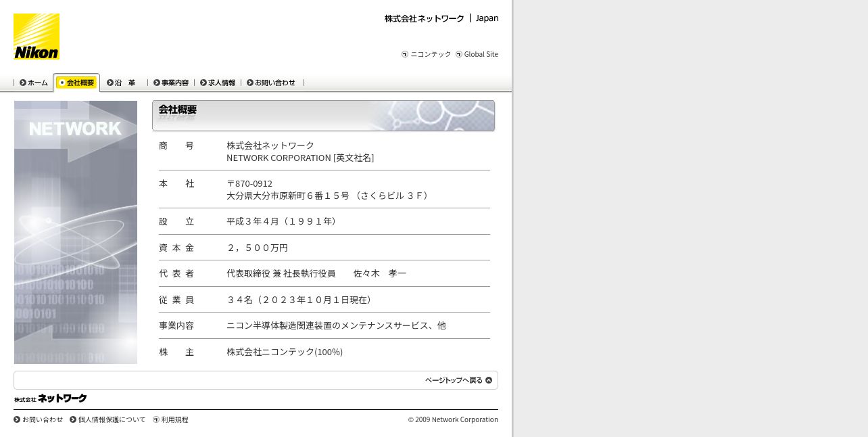Click the address 大分県大分市原新町６番１５号

[x=288, y=195]
